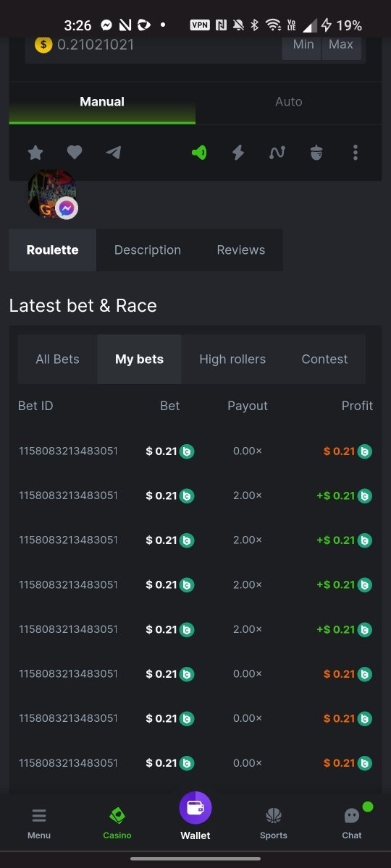The image size is (391, 868).
Task: View High rollers bets
Action: (x=232, y=359)
